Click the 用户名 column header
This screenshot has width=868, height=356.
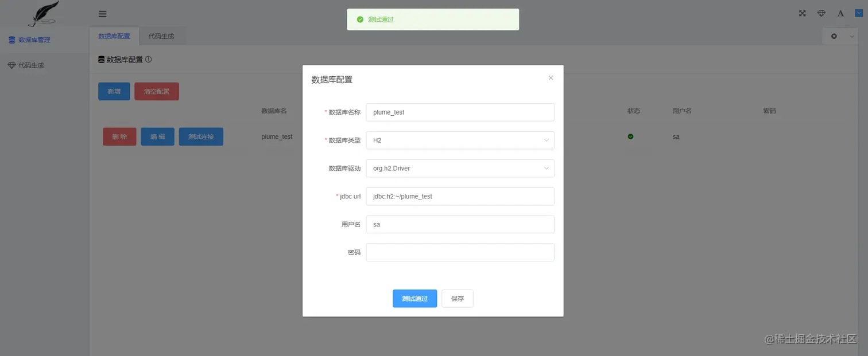click(x=682, y=111)
